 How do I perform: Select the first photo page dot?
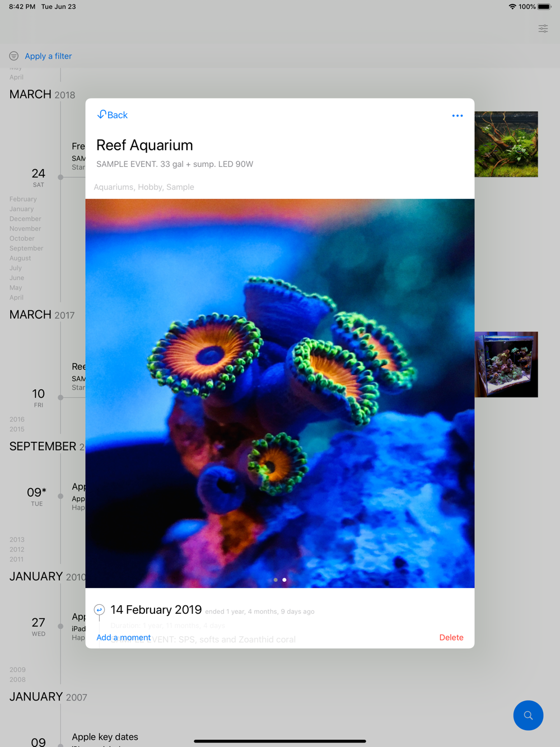[276, 580]
